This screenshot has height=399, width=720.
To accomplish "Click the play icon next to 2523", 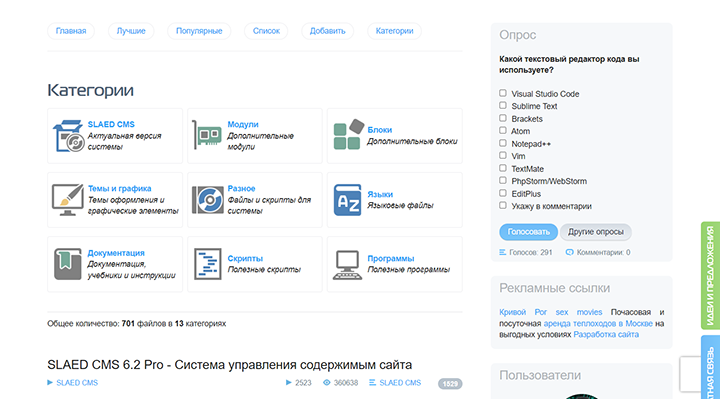I will pos(288,382).
